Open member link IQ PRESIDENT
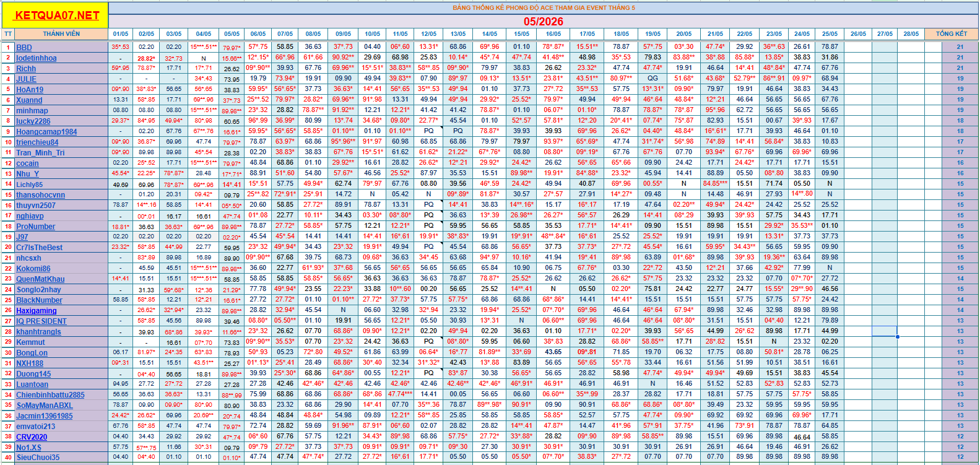 pyautogui.click(x=41, y=321)
